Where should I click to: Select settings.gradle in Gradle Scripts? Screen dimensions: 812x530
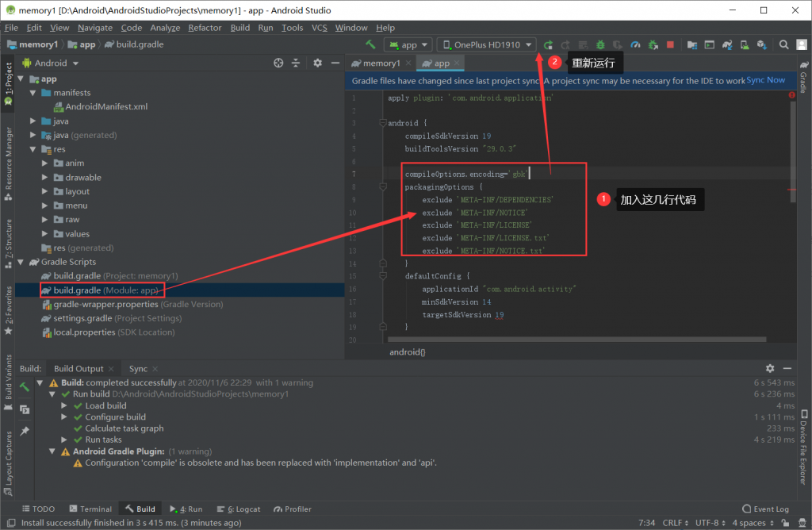(112, 319)
